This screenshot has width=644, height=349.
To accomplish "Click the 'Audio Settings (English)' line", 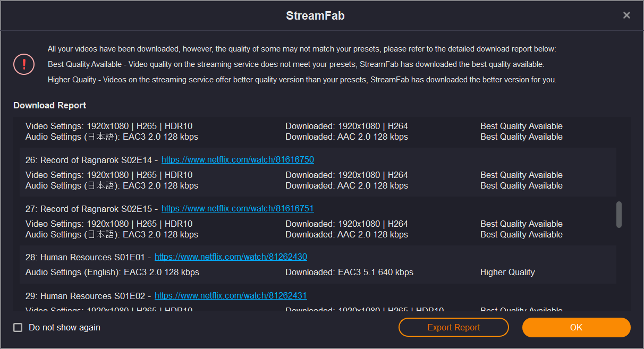I will click(112, 272).
